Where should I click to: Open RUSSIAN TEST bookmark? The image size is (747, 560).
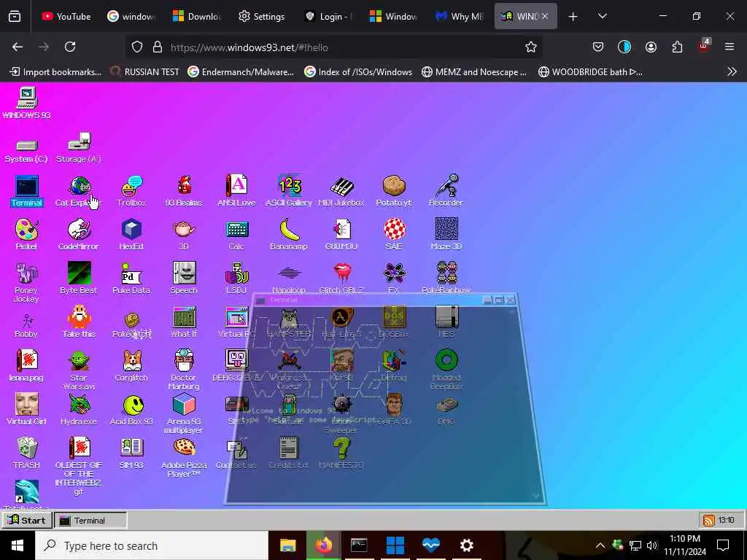[x=145, y=72]
